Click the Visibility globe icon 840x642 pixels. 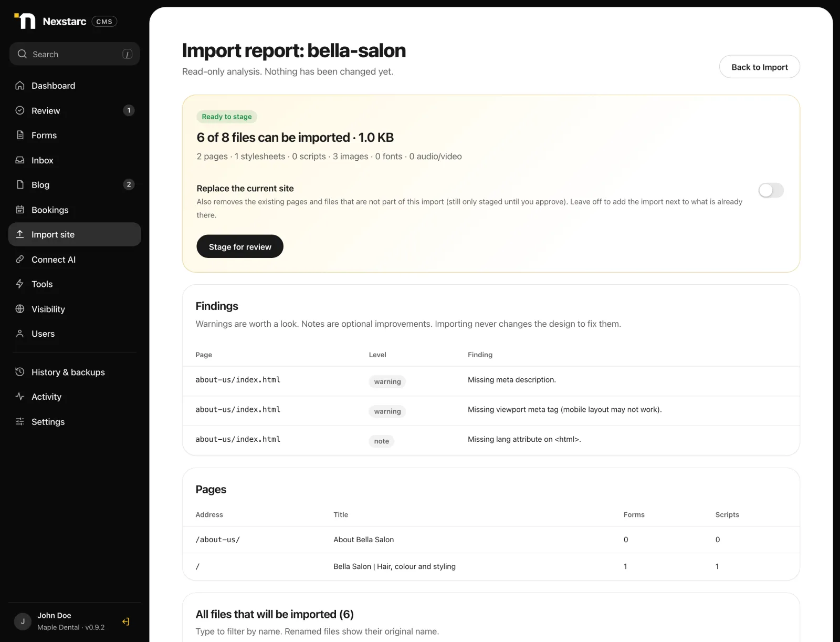(20, 309)
